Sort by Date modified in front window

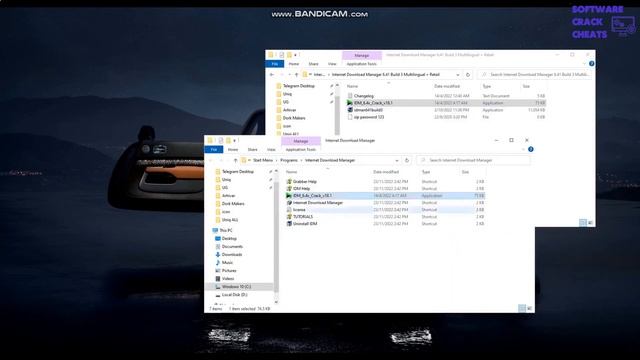(x=386, y=172)
